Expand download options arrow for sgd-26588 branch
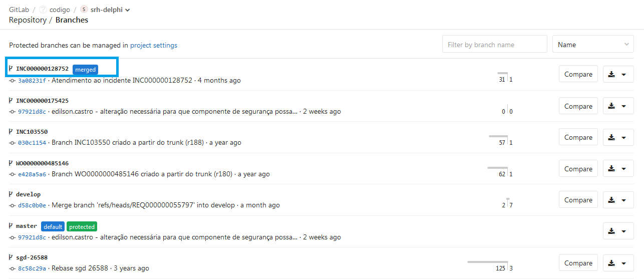Screen dimensions: 644x279 coord(624,263)
